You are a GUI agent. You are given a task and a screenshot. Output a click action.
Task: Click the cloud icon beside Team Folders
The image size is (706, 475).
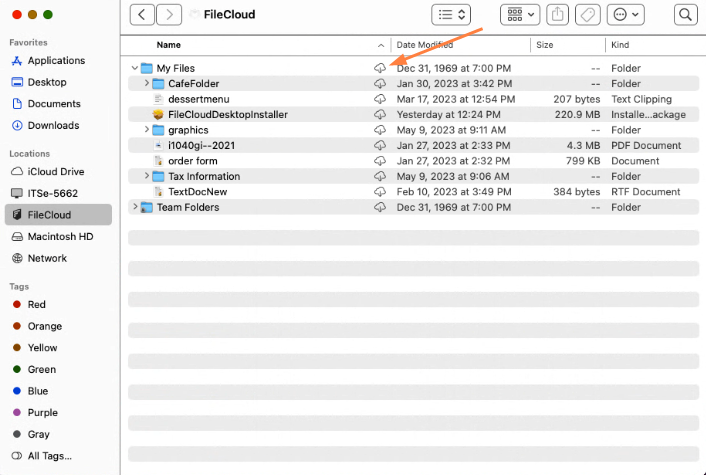click(x=379, y=207)
